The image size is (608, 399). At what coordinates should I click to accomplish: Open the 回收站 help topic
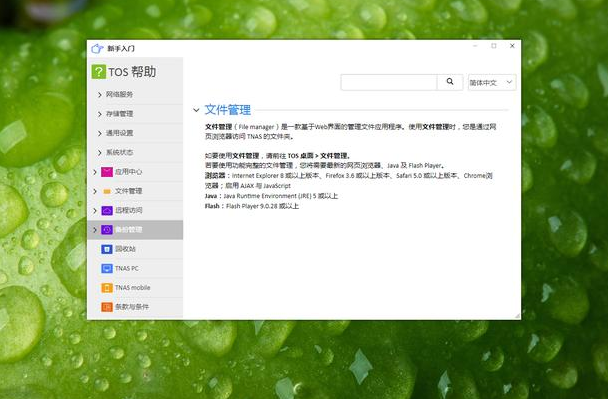pos(125,249)
